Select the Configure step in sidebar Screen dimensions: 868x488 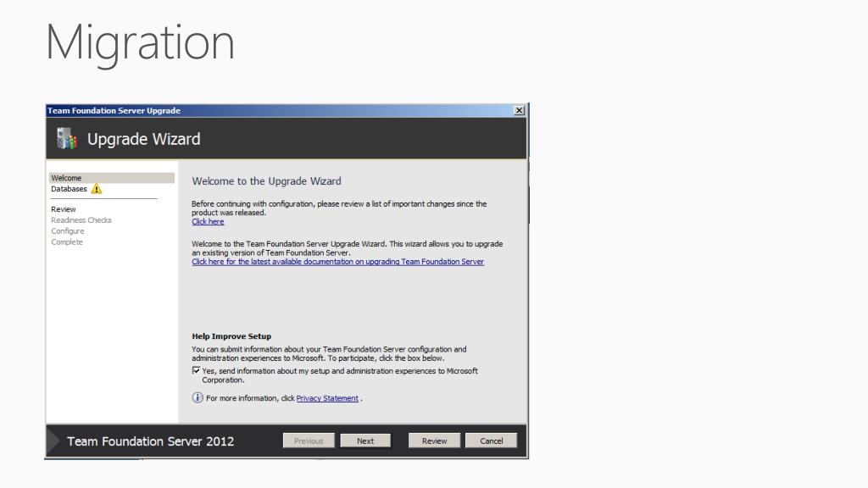tap(68, 231)
